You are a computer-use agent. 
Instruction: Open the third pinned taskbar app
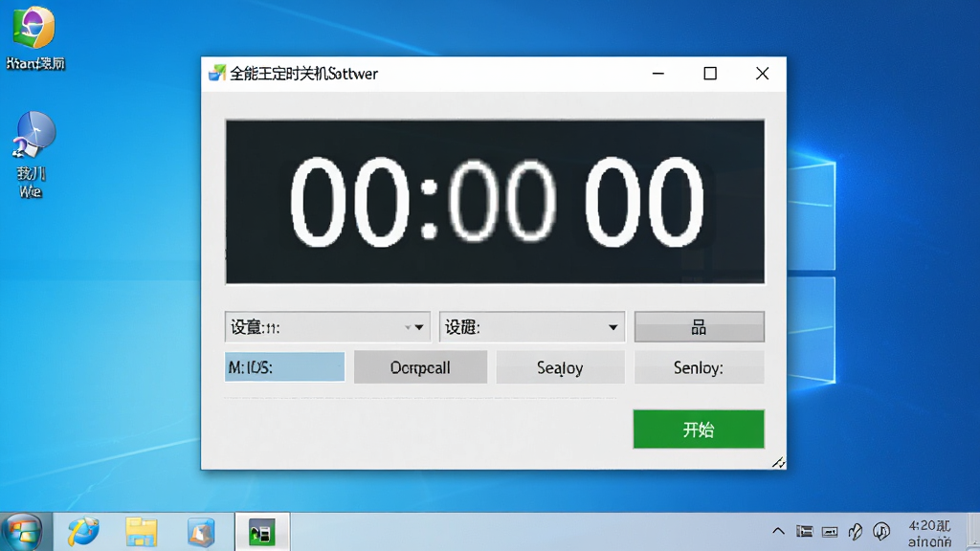pos(201,532)
